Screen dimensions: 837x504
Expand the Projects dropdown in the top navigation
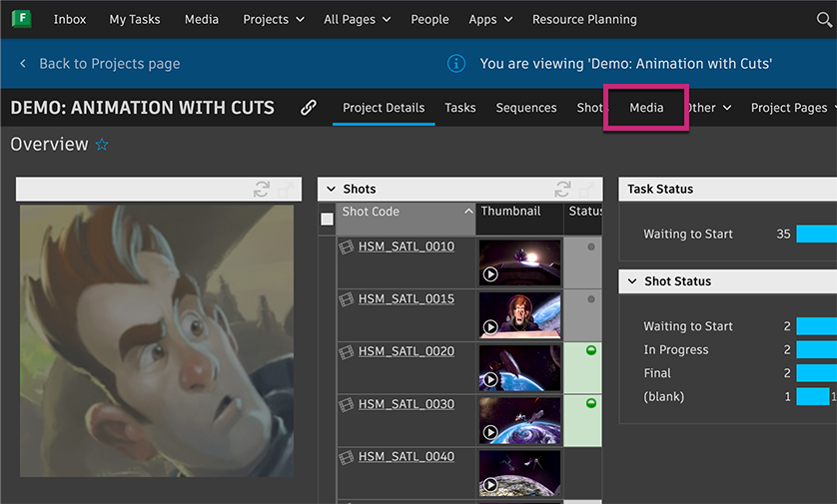click(x=274, y=20)
